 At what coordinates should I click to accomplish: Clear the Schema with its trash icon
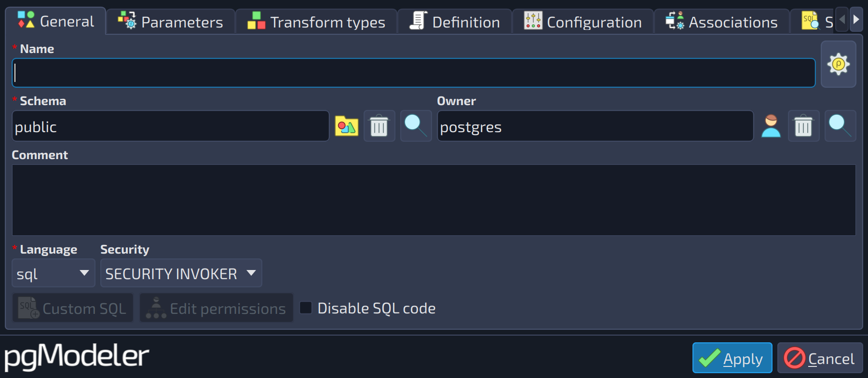379,126
